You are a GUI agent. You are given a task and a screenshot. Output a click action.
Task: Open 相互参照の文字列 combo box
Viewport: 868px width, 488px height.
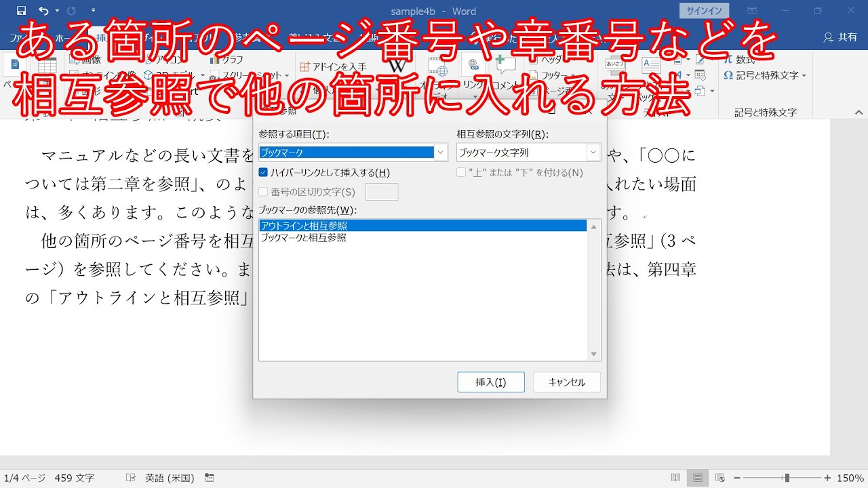point(528,152)
